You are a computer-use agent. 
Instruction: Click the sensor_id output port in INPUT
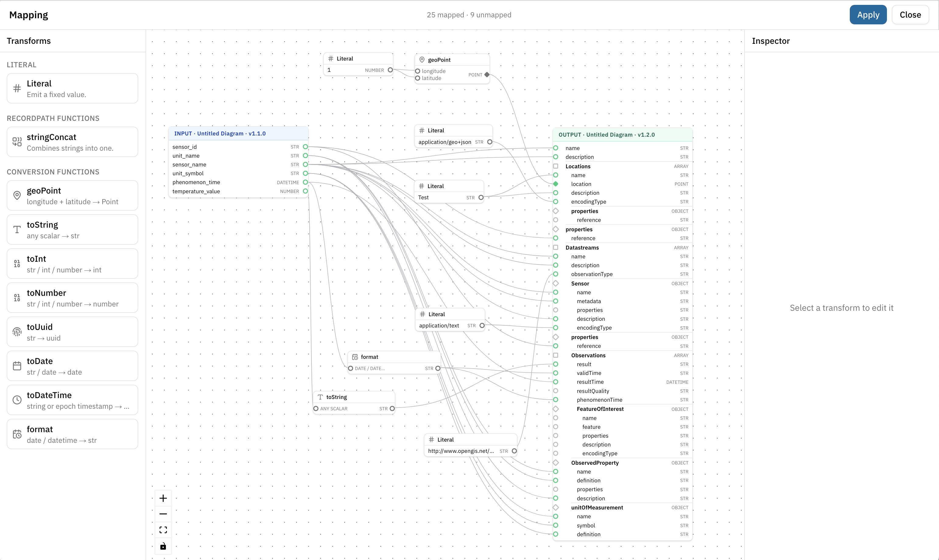[x=305, y=147]
